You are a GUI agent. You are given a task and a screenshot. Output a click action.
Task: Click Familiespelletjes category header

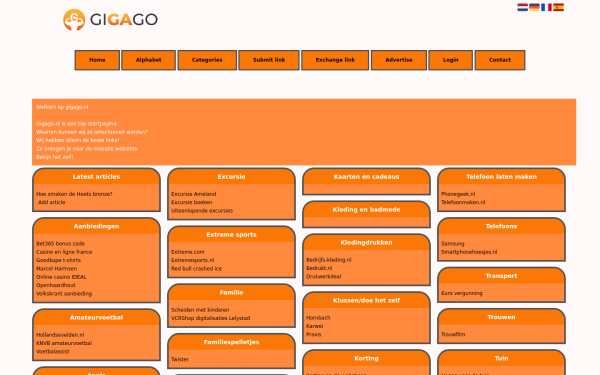point(231,342)
